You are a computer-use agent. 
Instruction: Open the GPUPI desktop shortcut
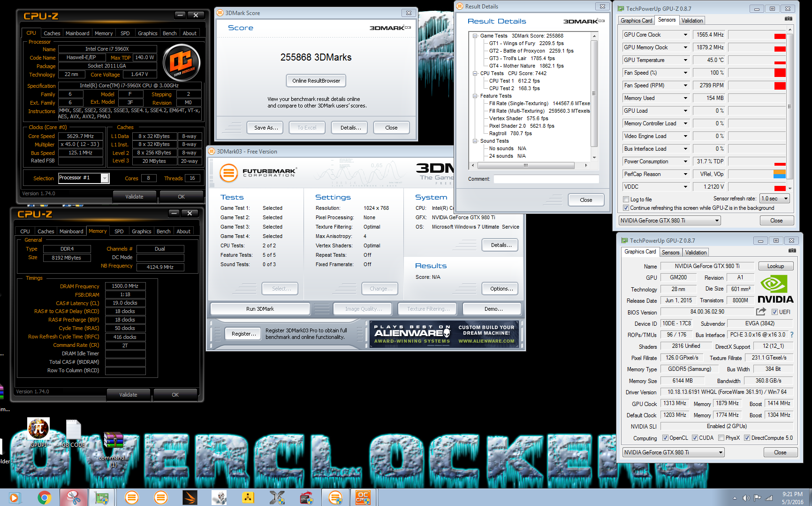(38, 432)
